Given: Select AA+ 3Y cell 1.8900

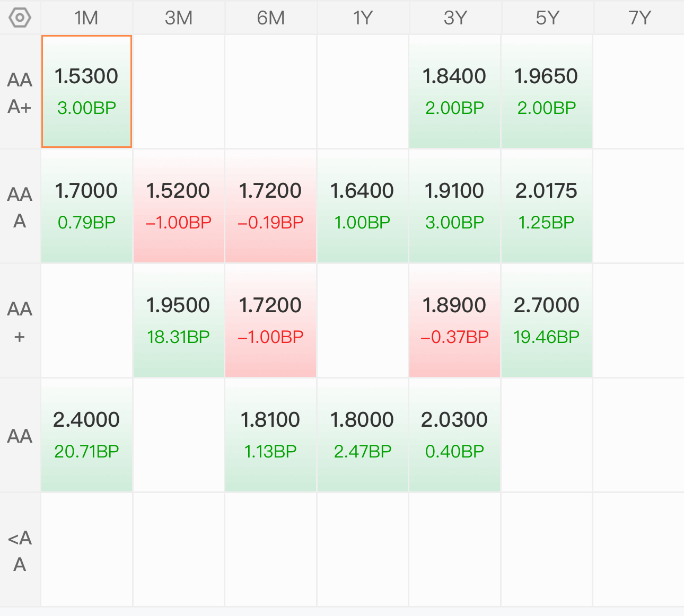Looking at the screenshot, I should 454,321.
